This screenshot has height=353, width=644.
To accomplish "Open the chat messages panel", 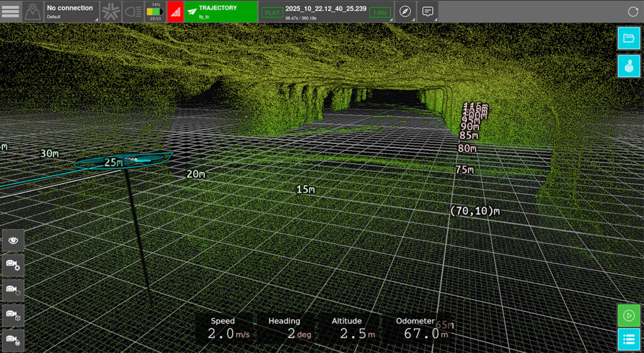I will coord(428,11).
